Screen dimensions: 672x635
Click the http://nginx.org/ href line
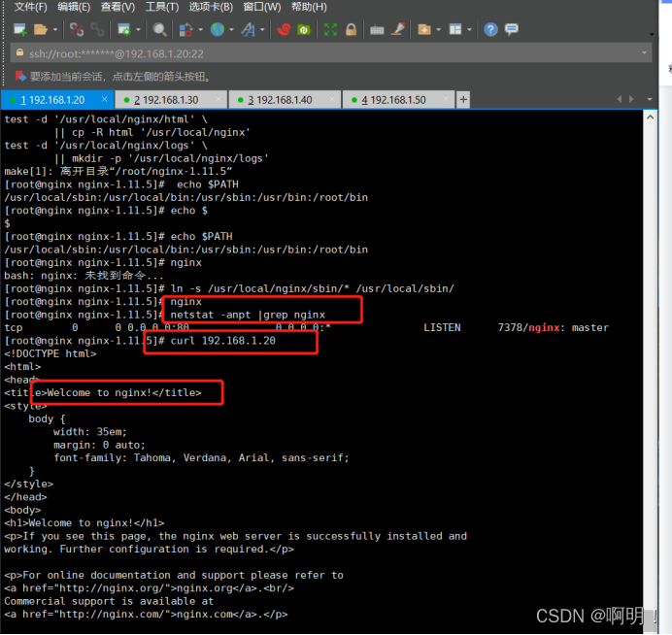coord(149,588)
